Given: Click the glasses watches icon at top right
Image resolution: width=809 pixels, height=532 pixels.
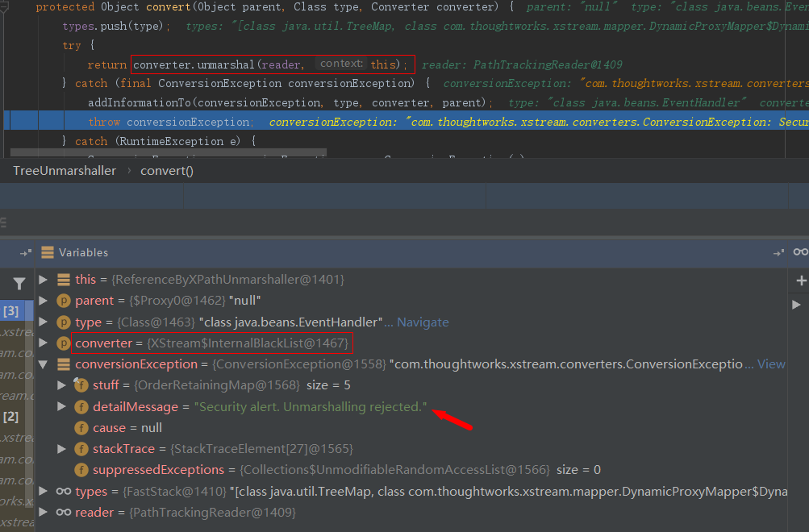Looking at the screenshot, I should [x=800, y=252].
